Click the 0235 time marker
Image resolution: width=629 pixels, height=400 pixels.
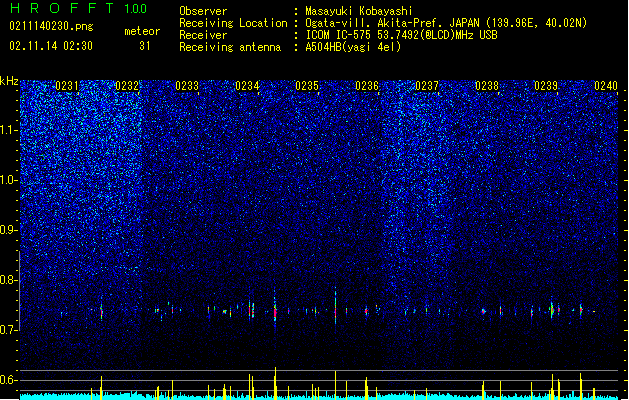[x=307, y=86]
